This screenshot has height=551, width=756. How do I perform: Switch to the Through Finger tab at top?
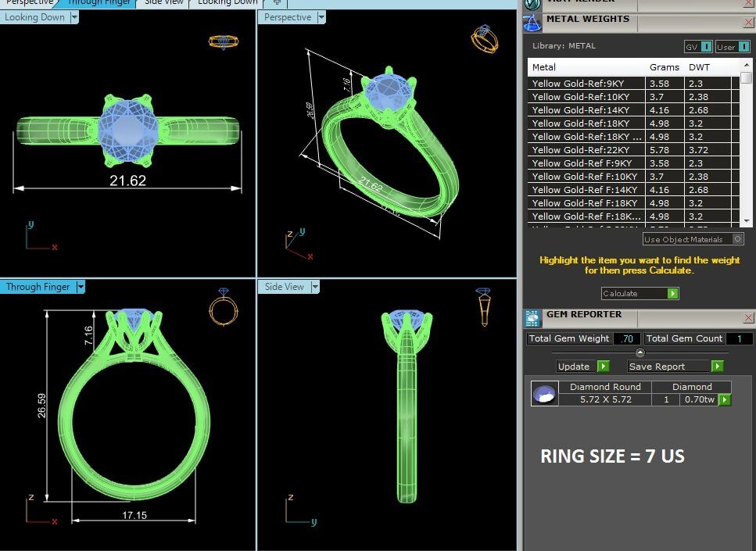pos(99,3)
